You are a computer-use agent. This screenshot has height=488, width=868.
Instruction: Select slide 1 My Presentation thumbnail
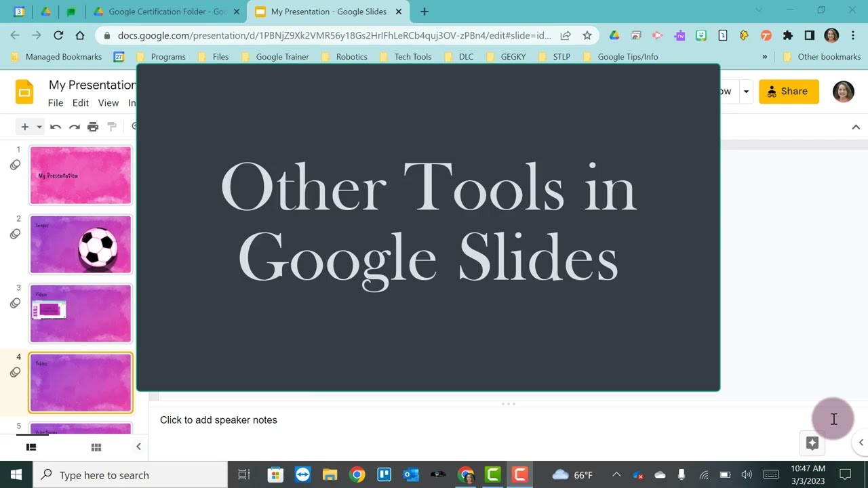point(81,175)
